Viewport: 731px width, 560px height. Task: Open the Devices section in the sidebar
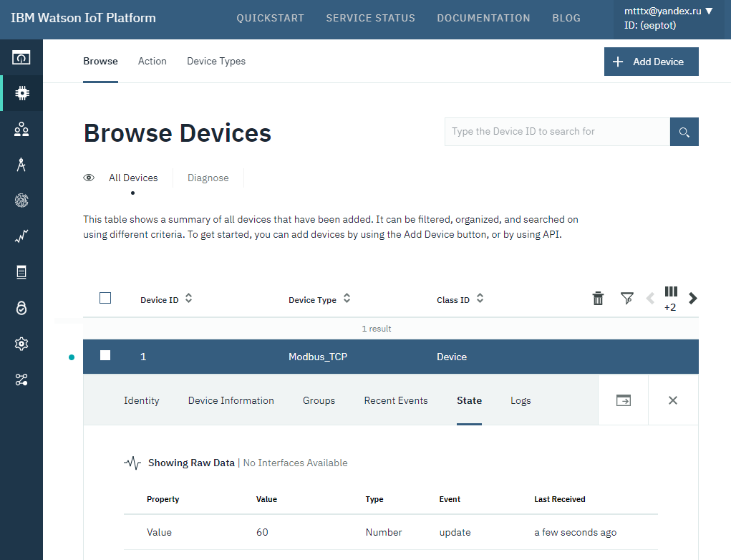(21, 92)
